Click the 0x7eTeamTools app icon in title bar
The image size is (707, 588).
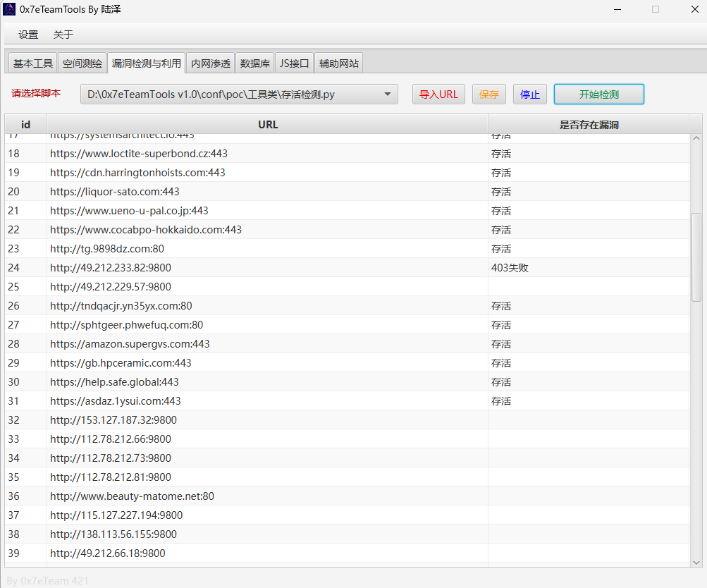9,10
